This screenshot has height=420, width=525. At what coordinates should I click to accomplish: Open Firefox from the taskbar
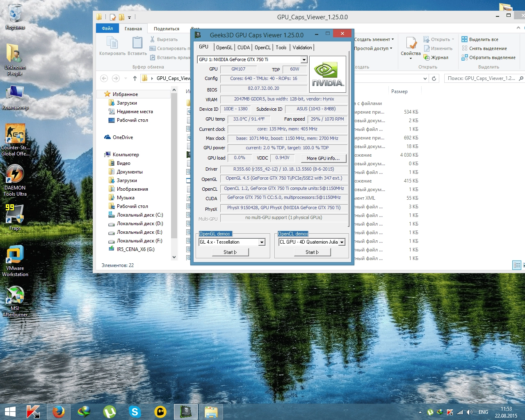click(x=58, y=412)
